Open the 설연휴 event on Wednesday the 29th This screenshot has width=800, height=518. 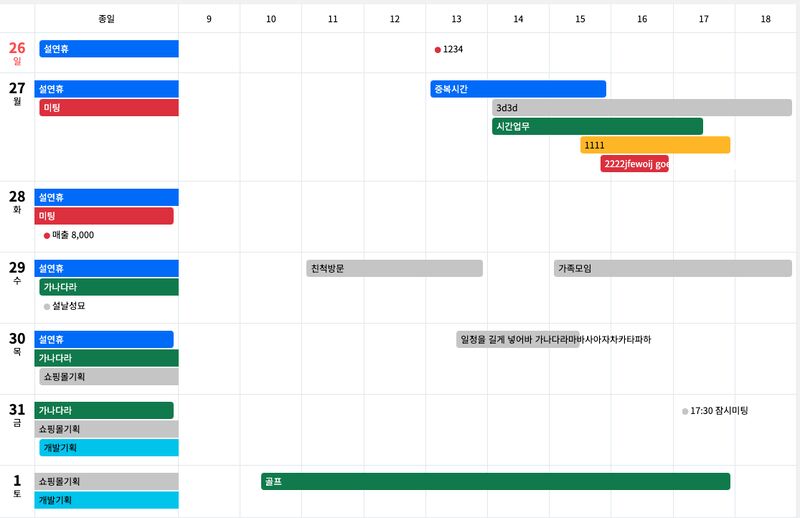pos(107,268)
